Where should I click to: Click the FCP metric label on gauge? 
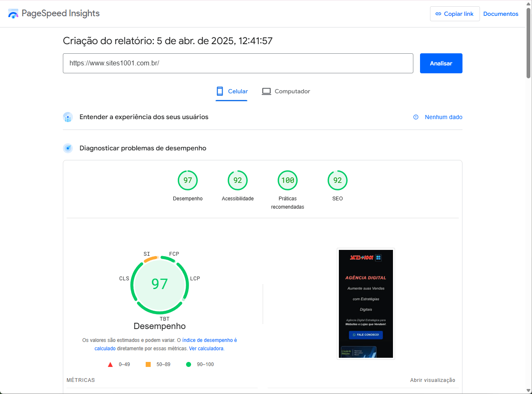coord(174,254)
